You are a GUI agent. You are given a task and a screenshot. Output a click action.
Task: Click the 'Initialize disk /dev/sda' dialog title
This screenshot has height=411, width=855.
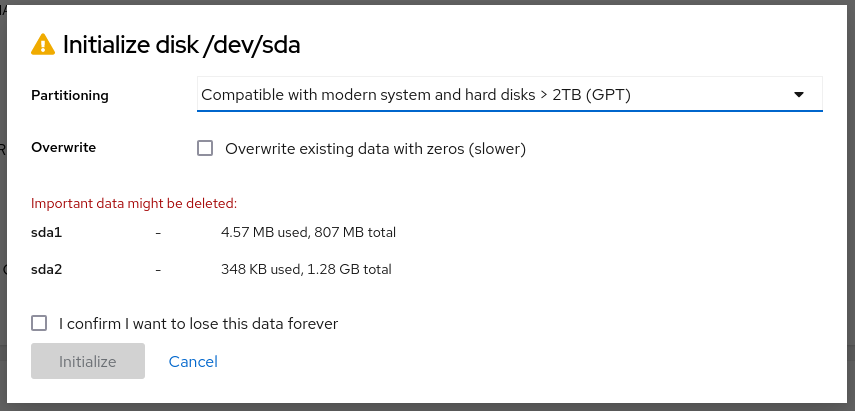point(181,44)
